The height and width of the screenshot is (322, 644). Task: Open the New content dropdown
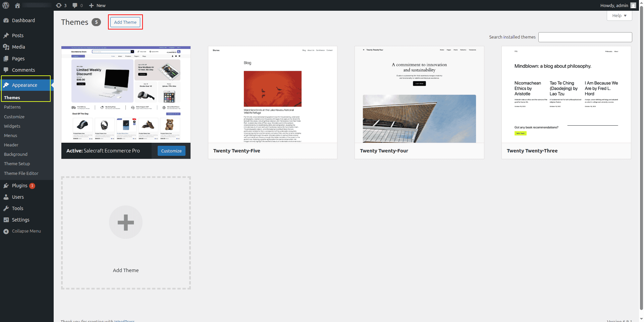(97, 5)
